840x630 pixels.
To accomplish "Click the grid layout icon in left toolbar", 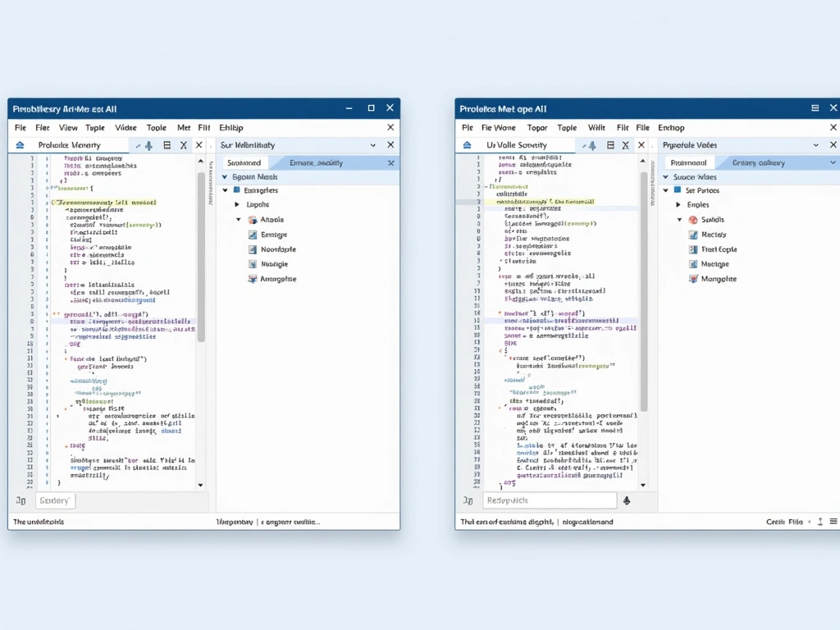I will [167, 144].
